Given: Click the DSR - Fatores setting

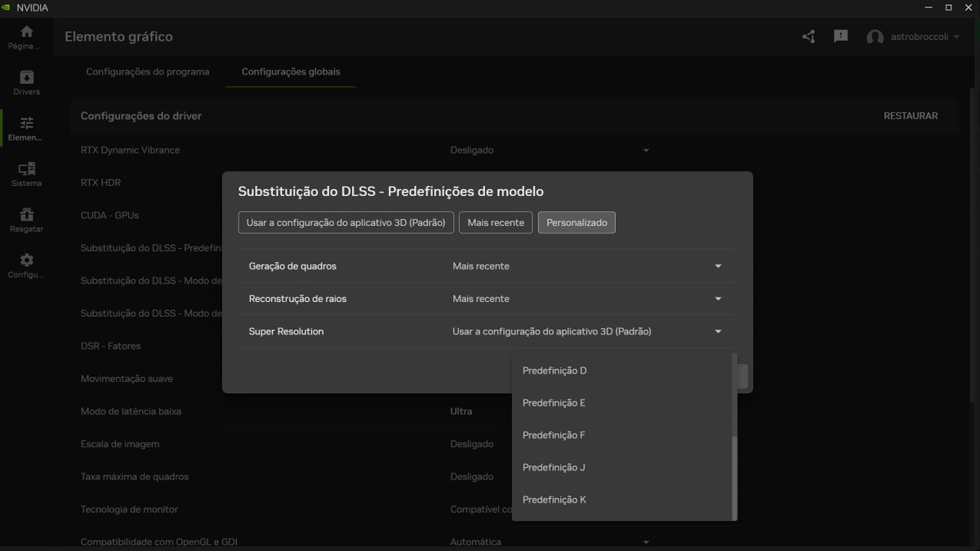Looking at the screenshot, I should point(110,346).
